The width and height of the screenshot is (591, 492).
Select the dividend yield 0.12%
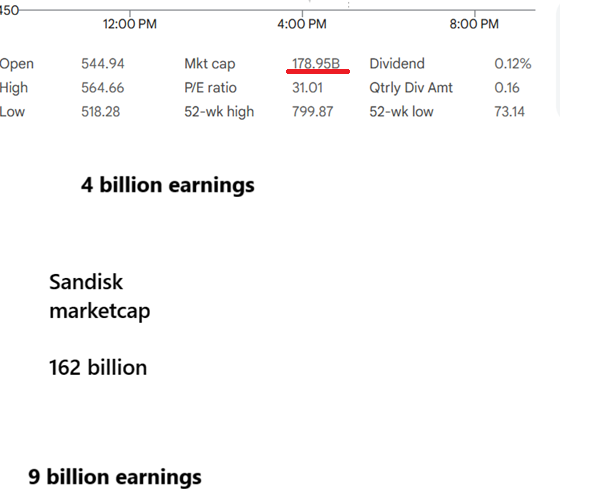click(513, 64)
